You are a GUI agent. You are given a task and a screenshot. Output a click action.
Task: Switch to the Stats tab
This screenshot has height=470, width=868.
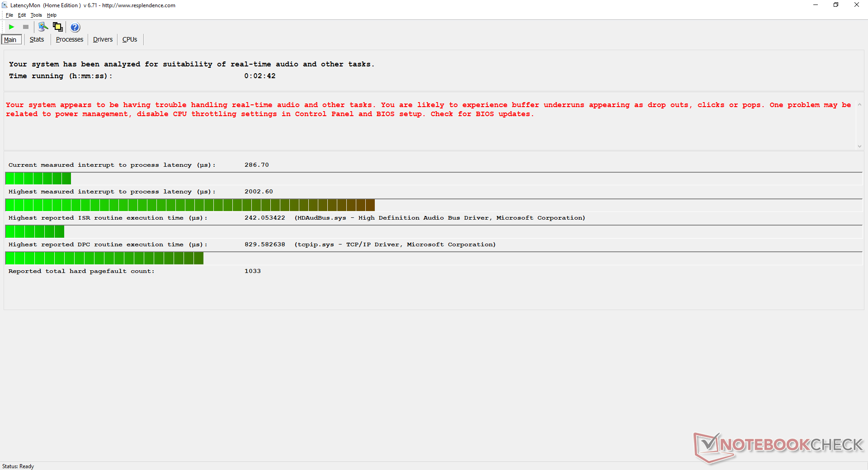click(37, 40)
